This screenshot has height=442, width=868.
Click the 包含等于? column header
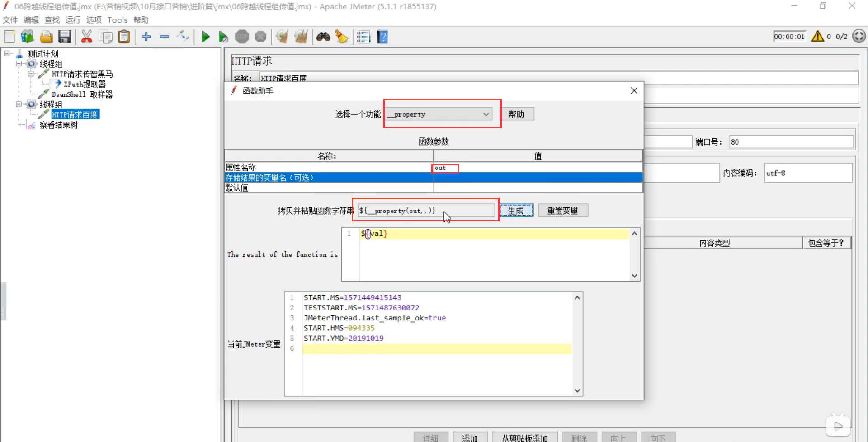coord(826,243)
